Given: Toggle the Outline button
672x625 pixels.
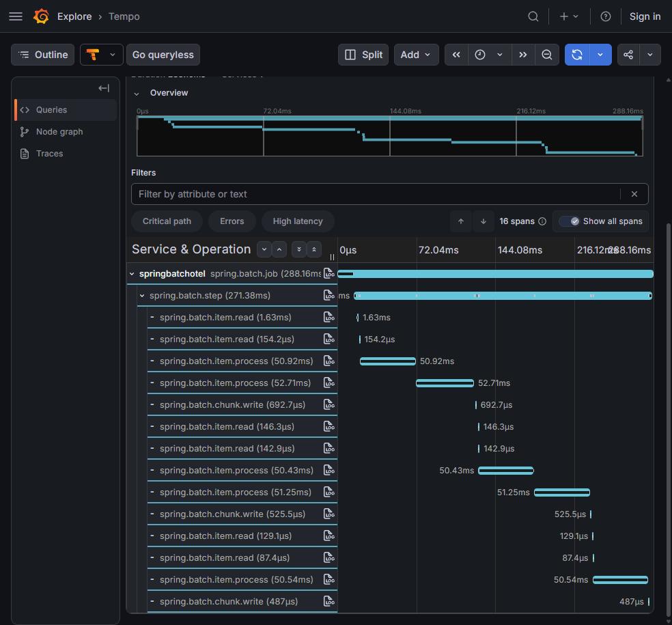Looking at the screenshot, I should [x=43, y=55].
